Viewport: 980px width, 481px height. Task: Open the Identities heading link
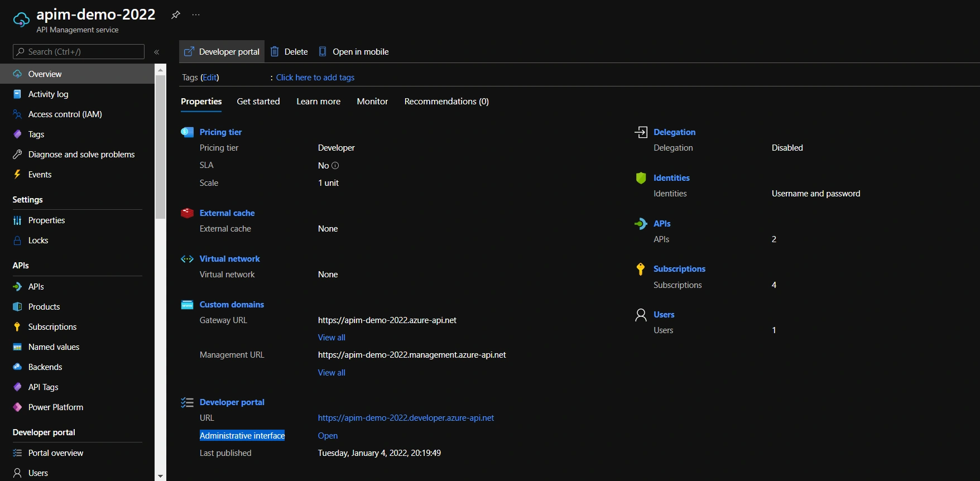(671, 178)
